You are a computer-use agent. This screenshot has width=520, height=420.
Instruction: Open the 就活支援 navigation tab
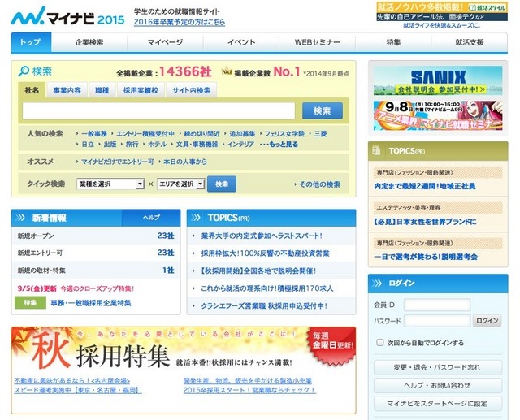[470, 42]
